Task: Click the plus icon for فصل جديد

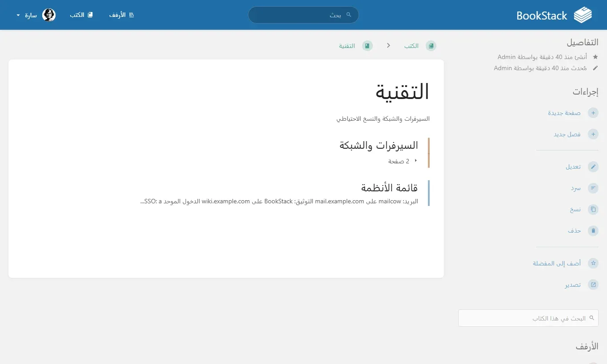Action: 593,134
